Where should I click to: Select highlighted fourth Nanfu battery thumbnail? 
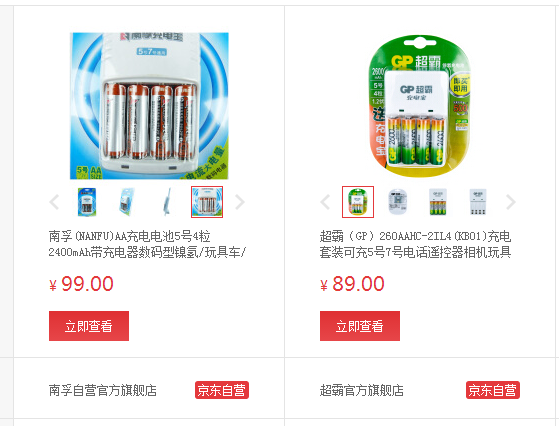tap(207, 202)
